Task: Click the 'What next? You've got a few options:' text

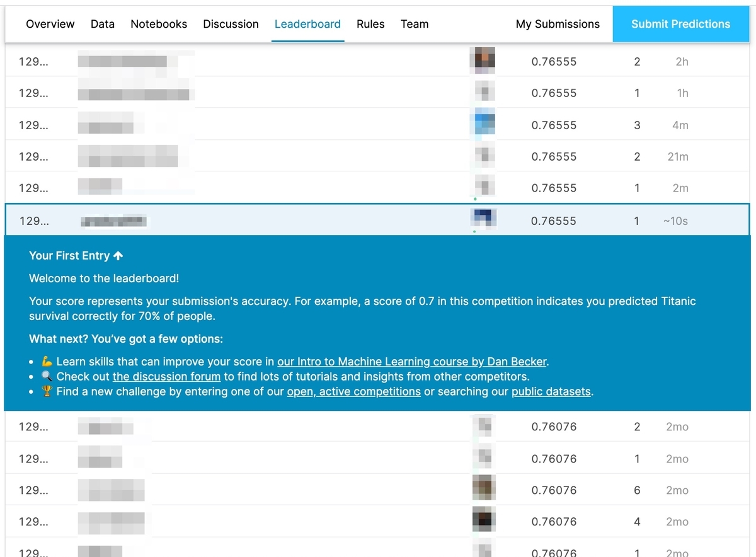Action: [126, 339]
